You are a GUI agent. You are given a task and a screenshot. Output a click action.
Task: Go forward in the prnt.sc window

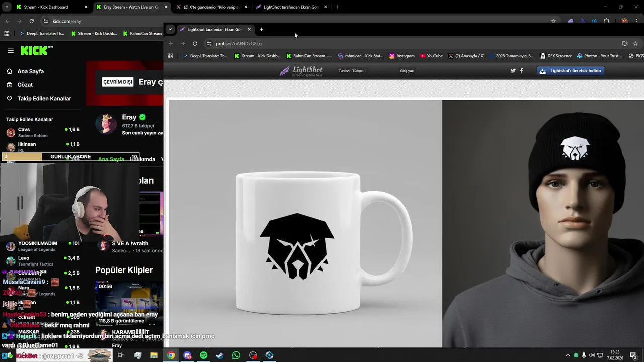coord(183,43)
